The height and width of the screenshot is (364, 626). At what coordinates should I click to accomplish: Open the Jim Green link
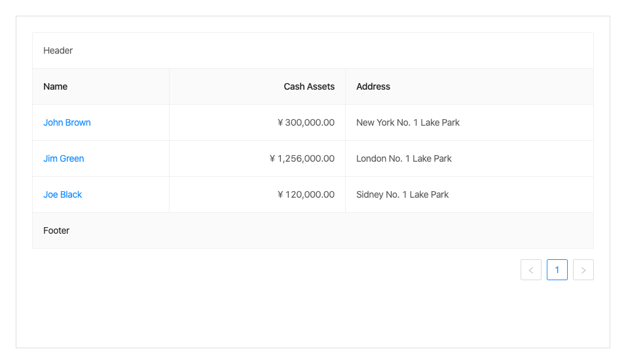point(64,158)
